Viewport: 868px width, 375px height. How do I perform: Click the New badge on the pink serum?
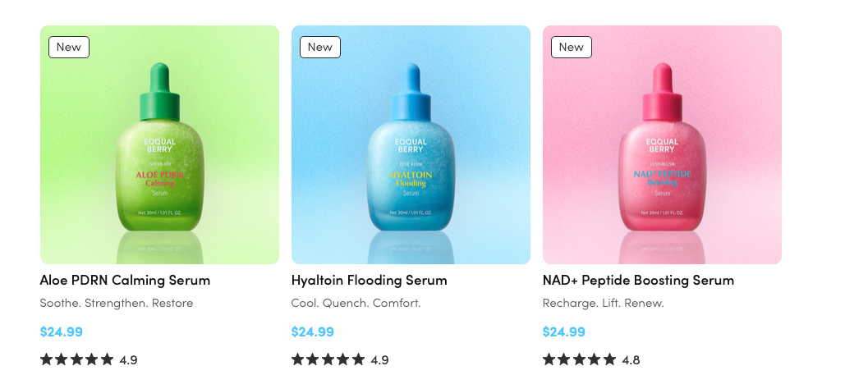tap(572, 47)
